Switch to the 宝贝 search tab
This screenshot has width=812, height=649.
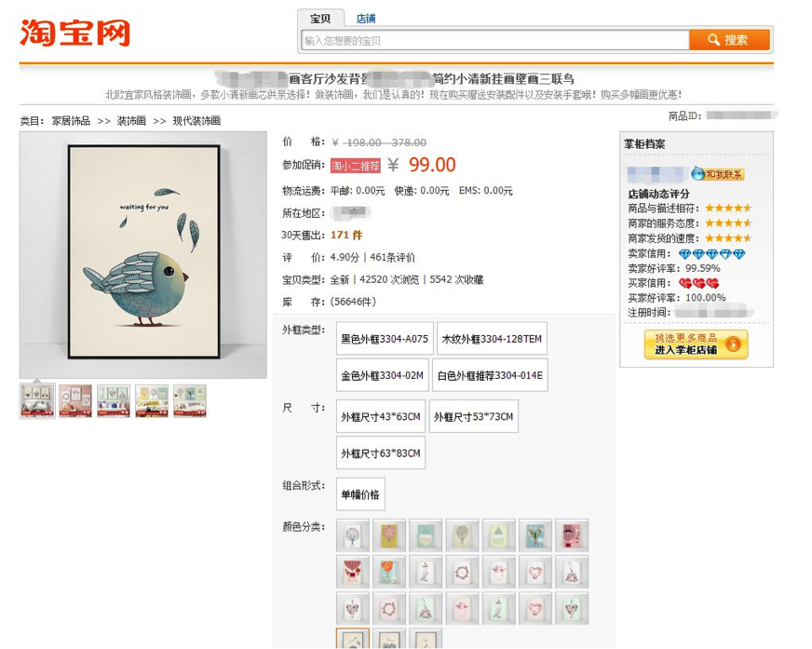[320, 19]
